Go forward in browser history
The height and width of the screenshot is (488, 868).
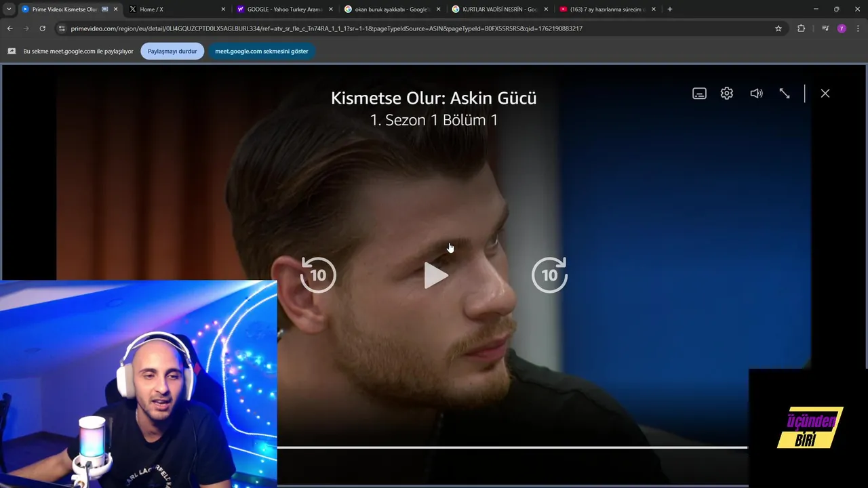[26, 28]
